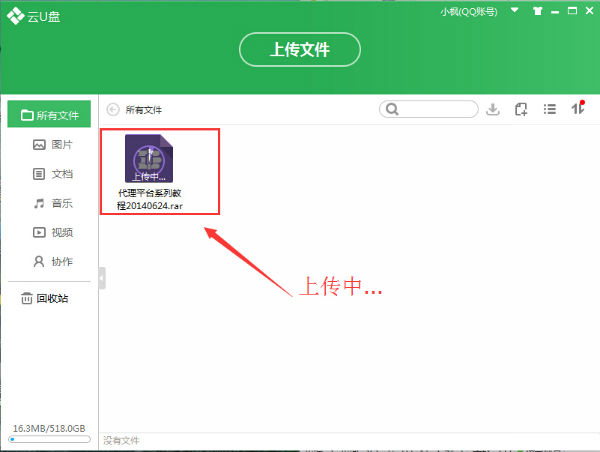Open 回收站 recycle bin
The height and width of the screenshot is (452, 600).
tap(45, 298)
